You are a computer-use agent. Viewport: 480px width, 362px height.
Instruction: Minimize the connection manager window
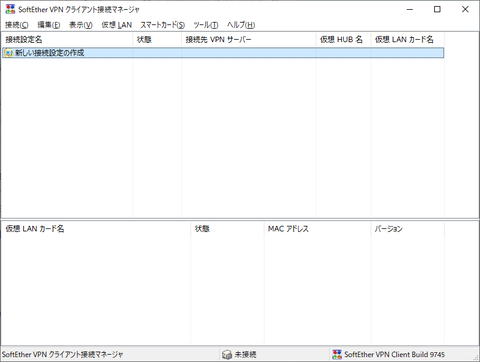[410, 9]
